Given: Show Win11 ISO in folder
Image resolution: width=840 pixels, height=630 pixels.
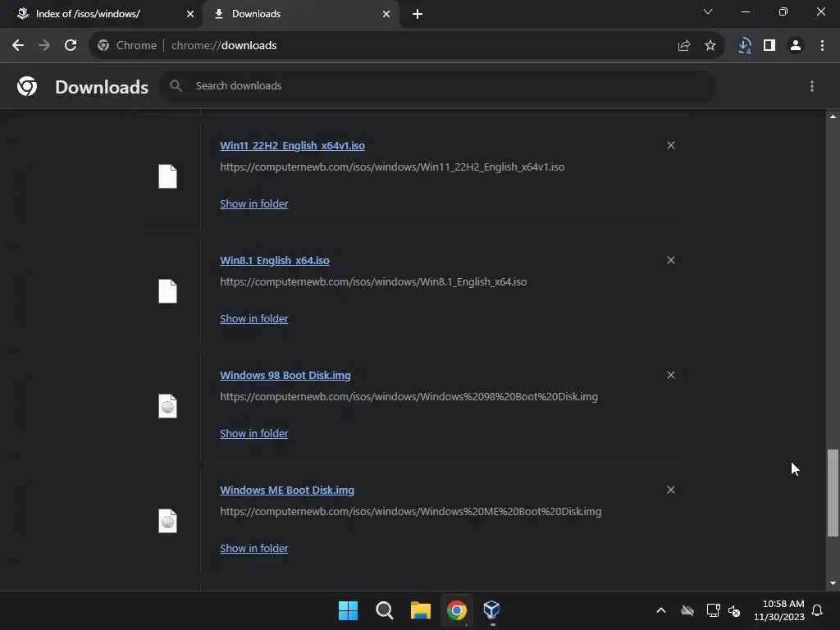Looking at the screenshot, I should pos(254,204).
